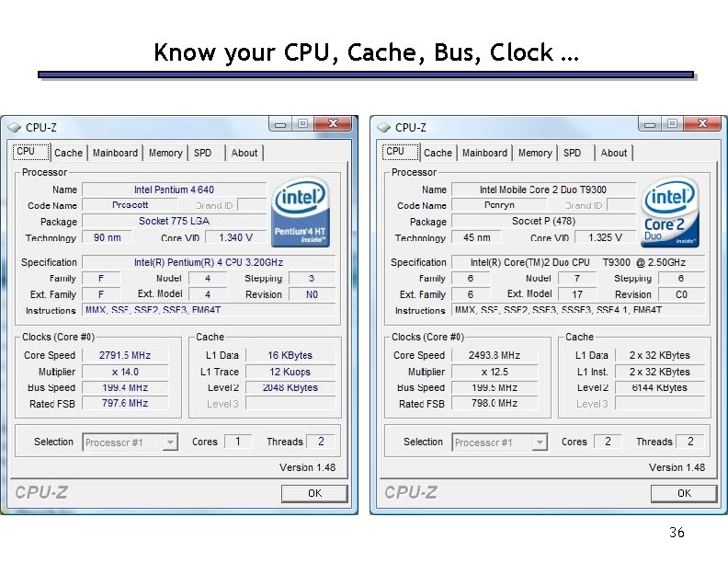
Task: Click the Cores value in right window
Action: [x=608, y=442]
